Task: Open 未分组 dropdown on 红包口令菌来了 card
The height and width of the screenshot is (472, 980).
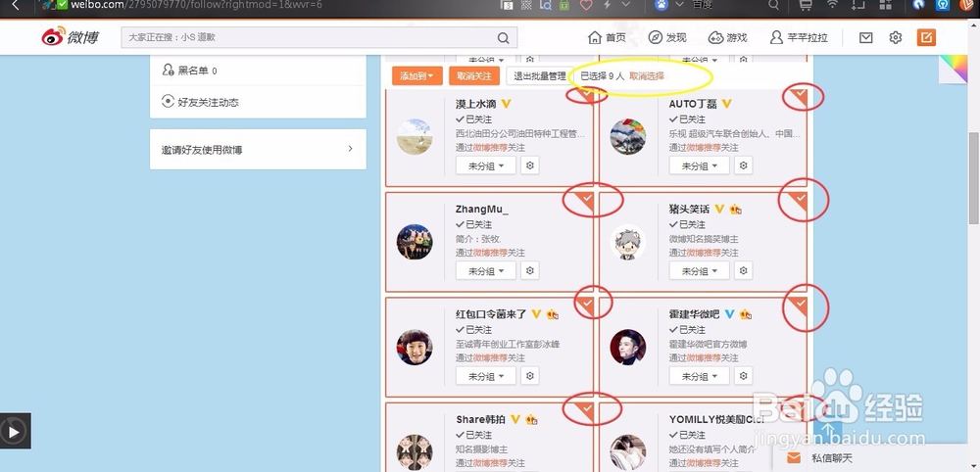Action: tap(486, 376)
